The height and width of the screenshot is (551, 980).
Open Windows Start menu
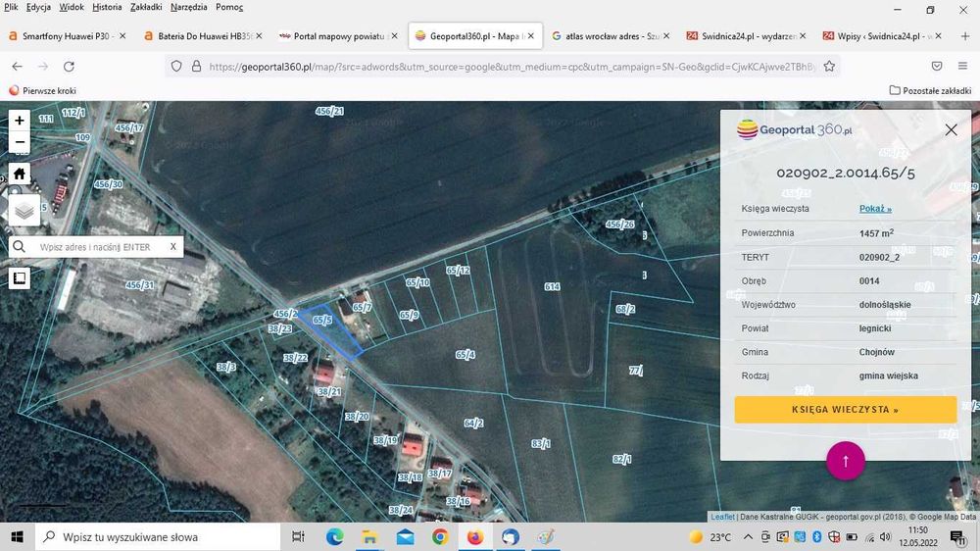tap(17, 537)
